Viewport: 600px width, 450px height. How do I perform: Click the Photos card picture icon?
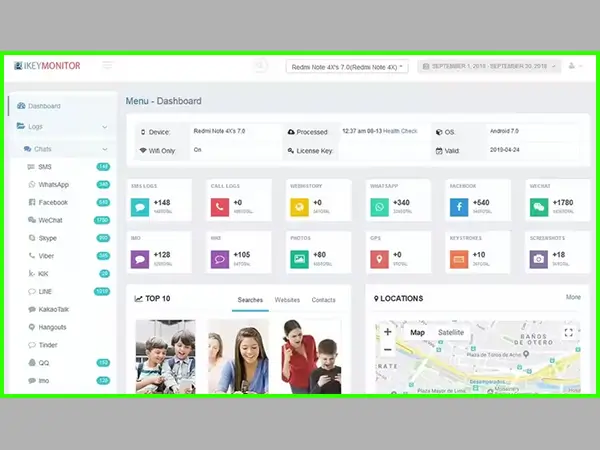click(299, 259)
